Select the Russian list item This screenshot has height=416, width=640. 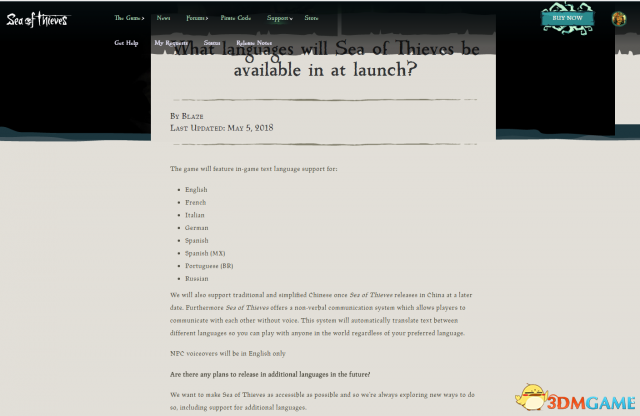[x=196, y=278]
